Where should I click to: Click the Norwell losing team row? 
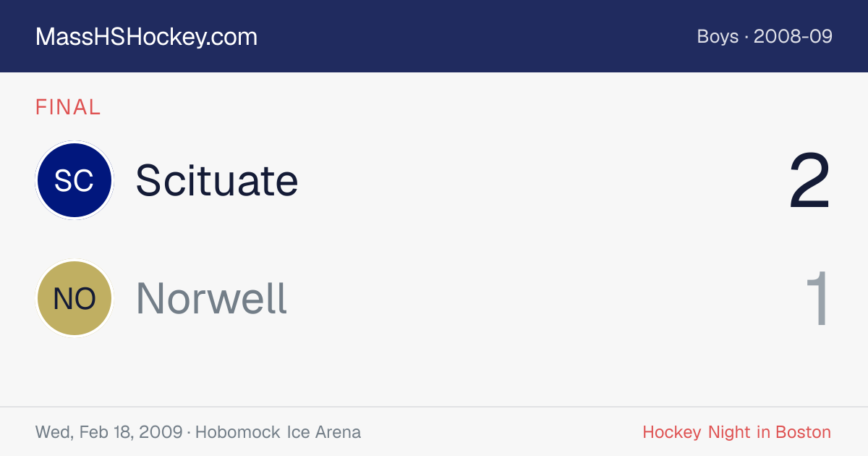(434, 298)
